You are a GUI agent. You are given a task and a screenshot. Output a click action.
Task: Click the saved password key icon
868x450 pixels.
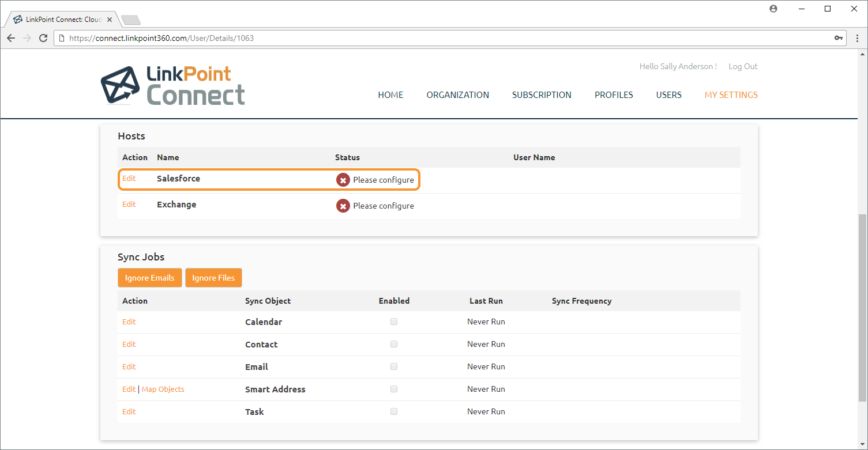tap(838, 38)
